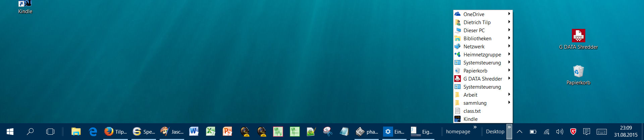Screen dimensions: 644x140
Task: Open the Action Center notifications icon
Action: (x=586, y=132)
